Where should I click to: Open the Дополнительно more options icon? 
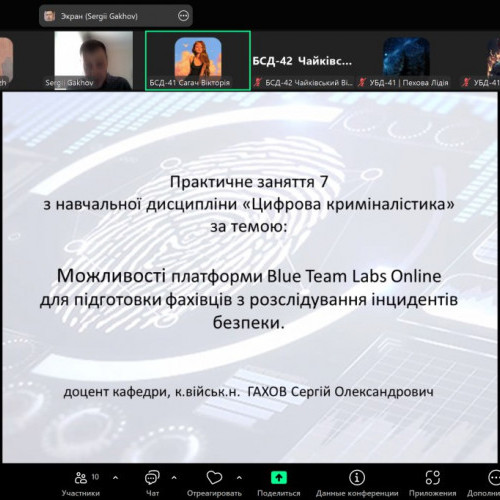pyautogui.click(x=494, y=478)
